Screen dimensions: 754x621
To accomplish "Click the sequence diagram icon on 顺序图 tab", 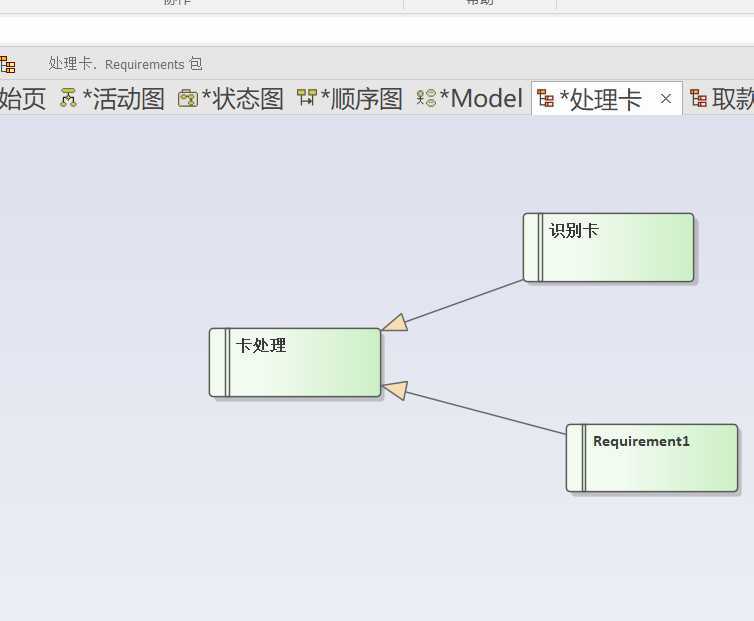I will tap(307, 97).
